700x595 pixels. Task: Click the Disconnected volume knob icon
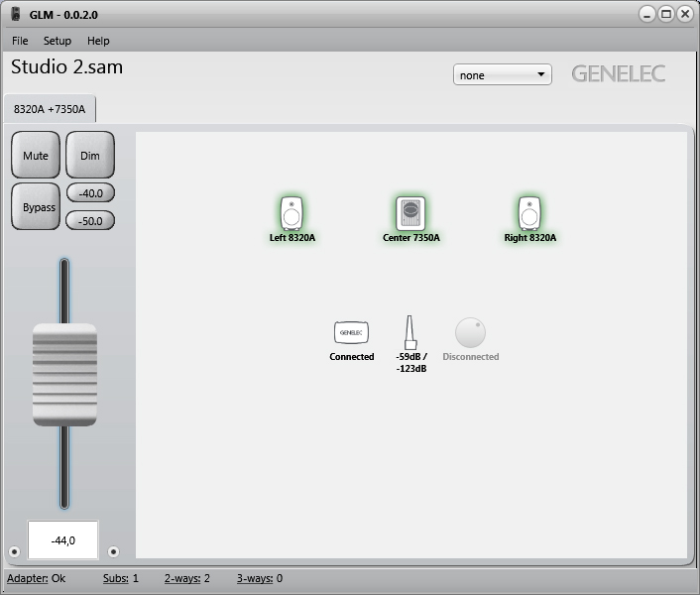tap(470, 332)
